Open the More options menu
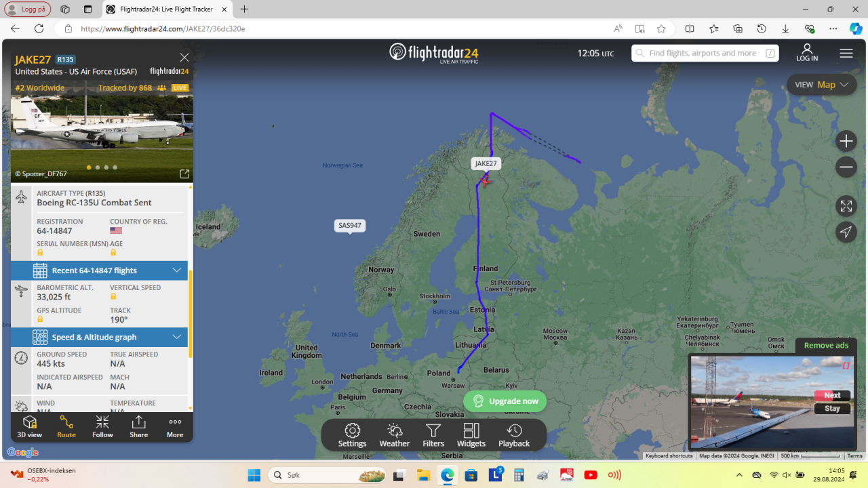 point(175,427)
